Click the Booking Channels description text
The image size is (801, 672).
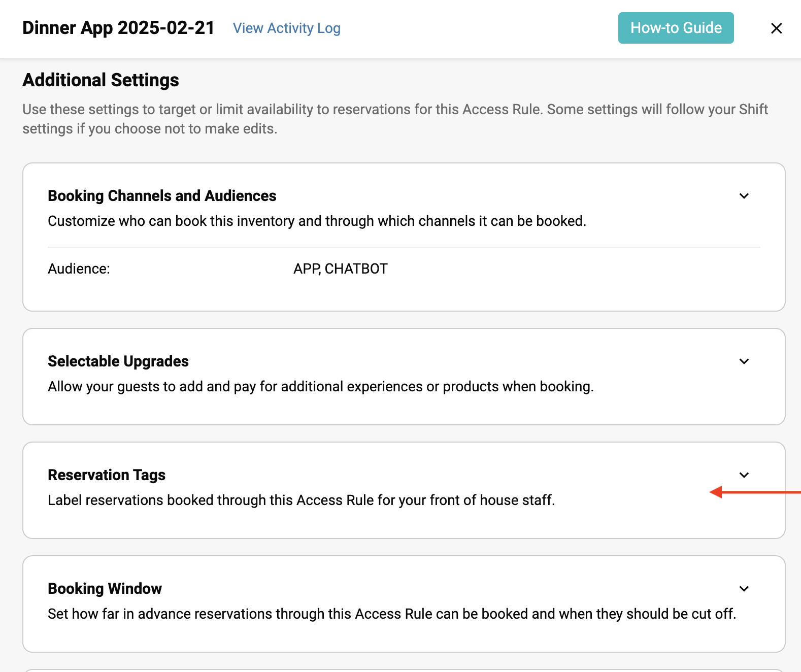[317, 221]
